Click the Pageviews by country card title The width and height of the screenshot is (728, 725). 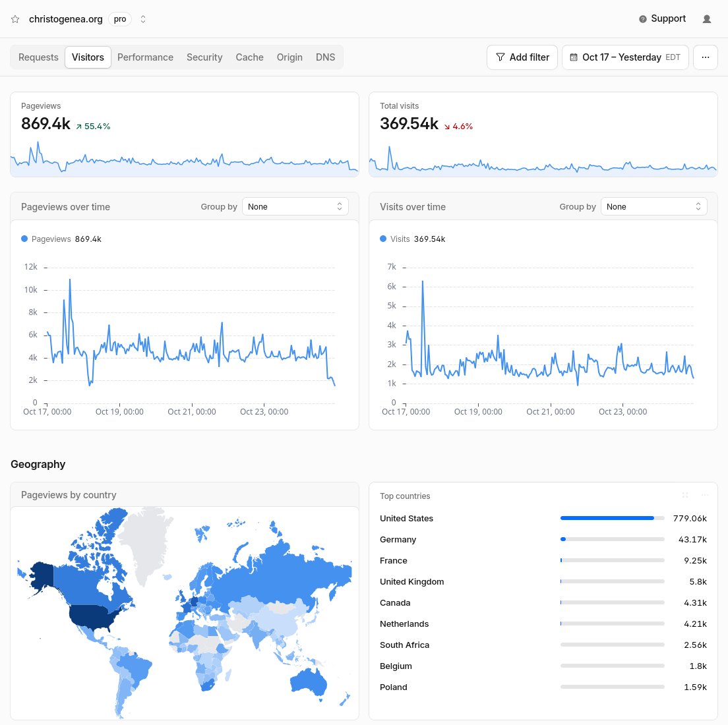[69, 495]
